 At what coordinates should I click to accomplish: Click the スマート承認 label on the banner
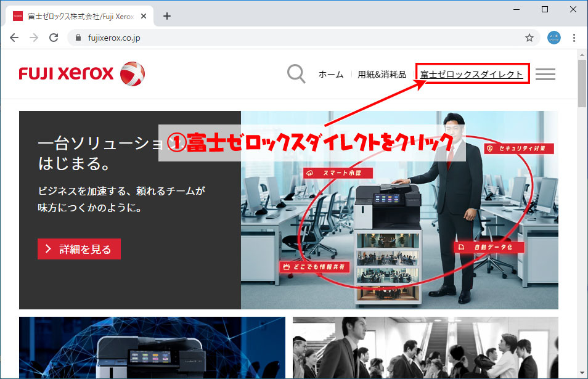(x=338, y=173)
